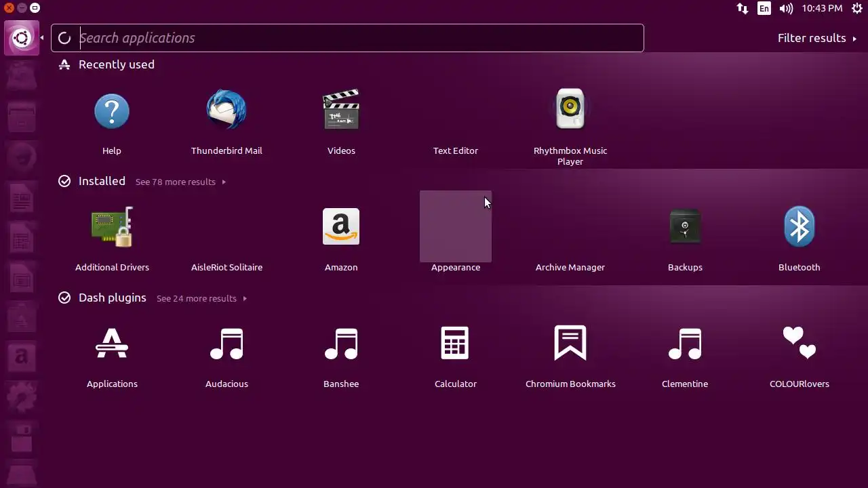Select the COLOURlovers plugin icon
Image resolution: width=868 pixels, height=488 pixels.
800,343
